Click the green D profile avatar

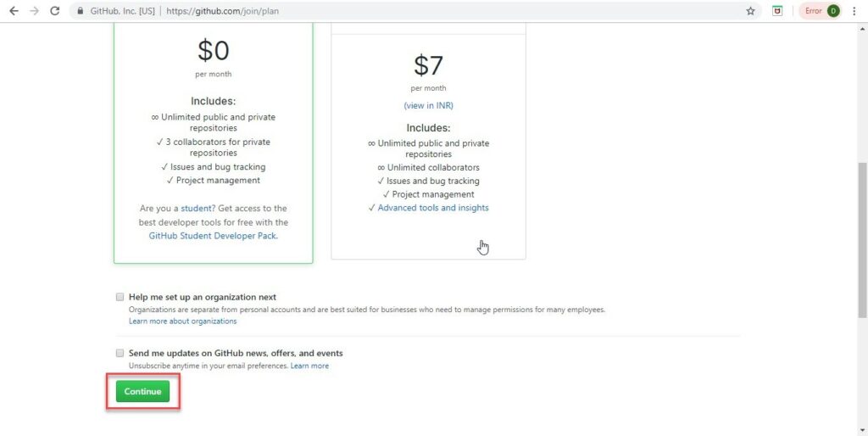coord(834,10)
